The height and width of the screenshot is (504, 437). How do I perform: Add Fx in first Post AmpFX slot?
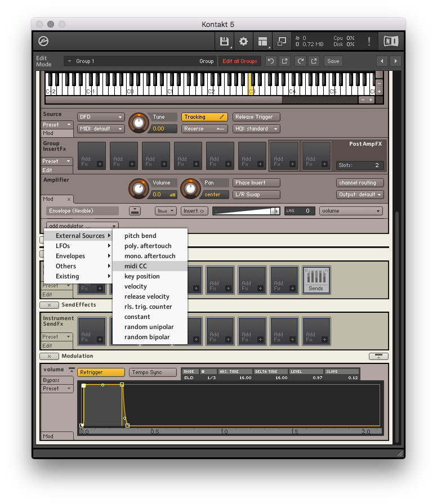(x=284, y=156)
